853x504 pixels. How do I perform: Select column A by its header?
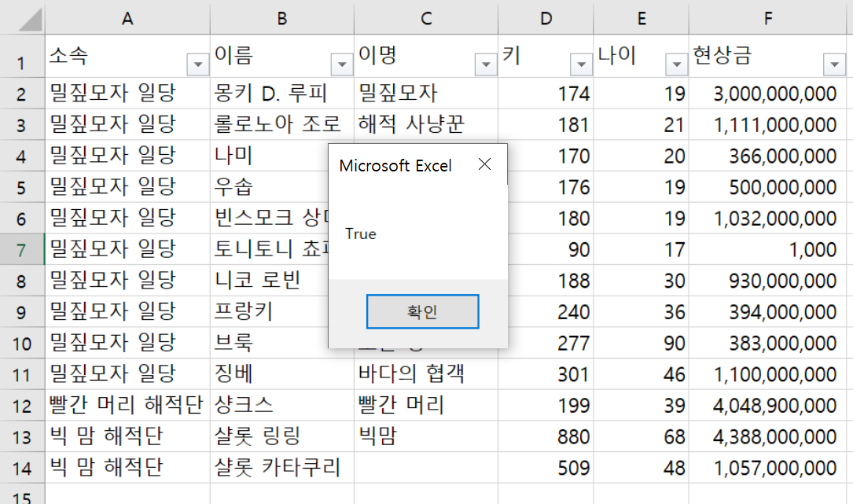click(x=127, y=17)
